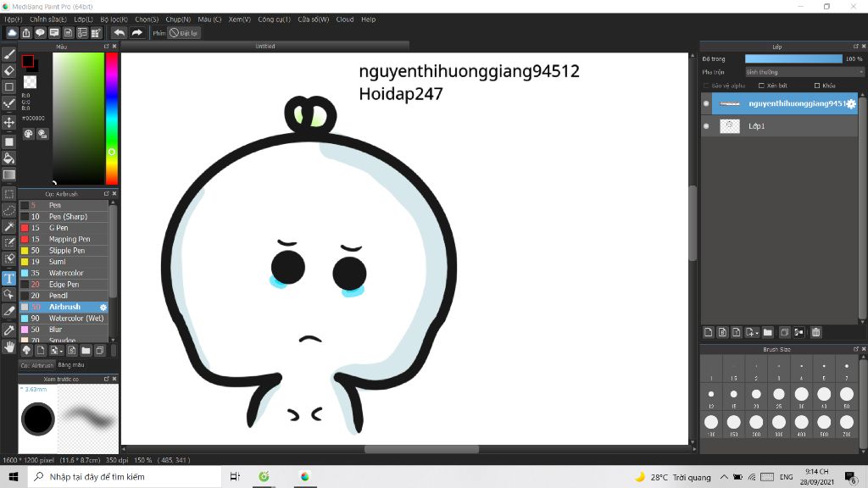Viewport: 868px width, 488px height.
Task: Click the horizontal canvas scrollbar
Action: (x=421, y=449)
